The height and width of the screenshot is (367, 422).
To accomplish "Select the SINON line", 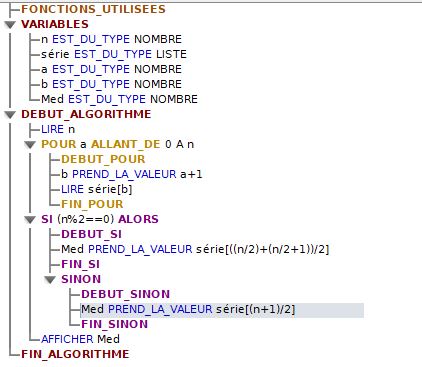I will pyautogui.click(x=81, y=279).
